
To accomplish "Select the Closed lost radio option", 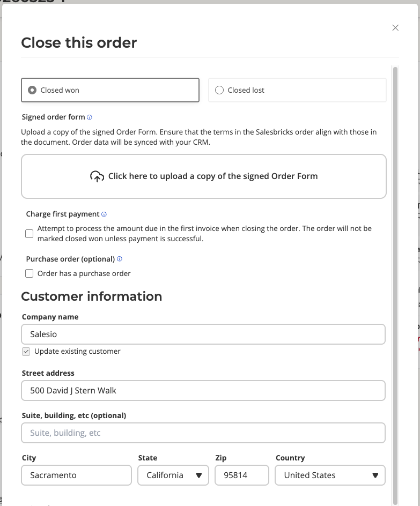I will tap(297, 90).
